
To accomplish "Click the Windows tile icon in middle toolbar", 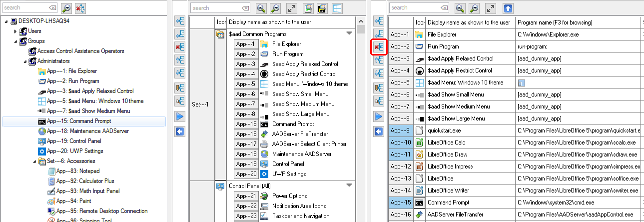I will 337,8.
